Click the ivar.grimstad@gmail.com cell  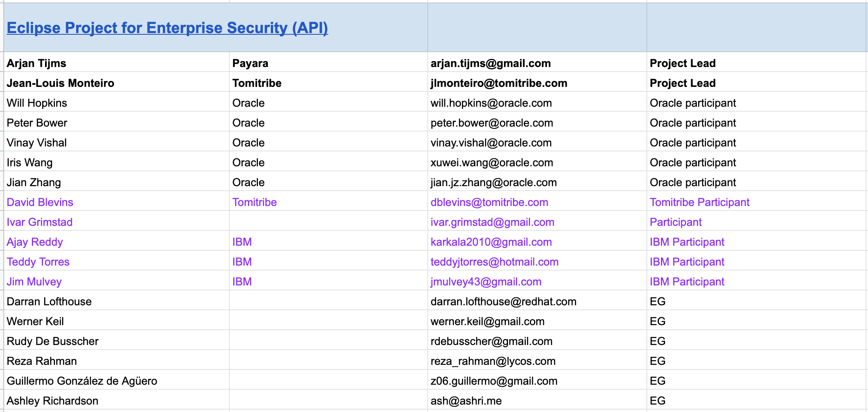[492, 222]
